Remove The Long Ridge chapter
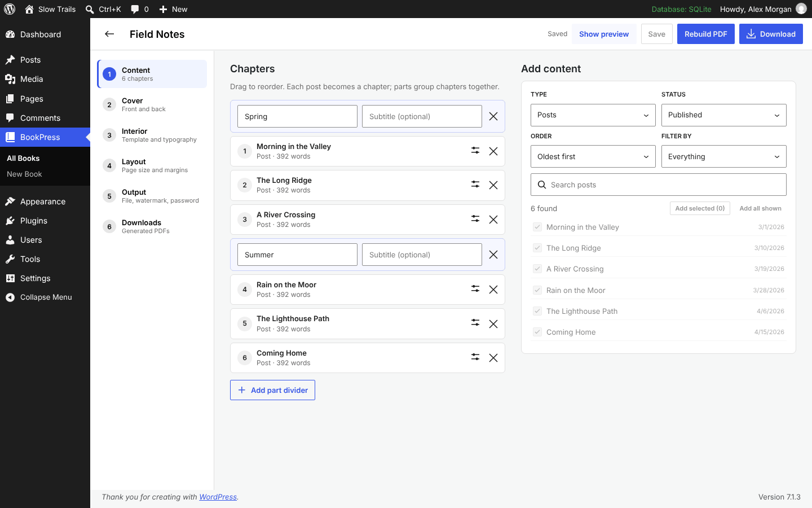This screenshot has height=508, width=812. [x=493, y=185]
